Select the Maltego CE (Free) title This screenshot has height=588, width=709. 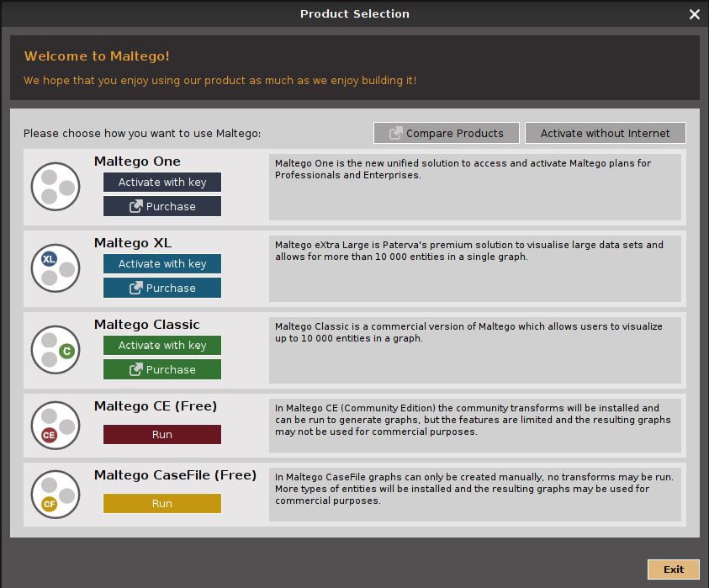tap(156, 406)
